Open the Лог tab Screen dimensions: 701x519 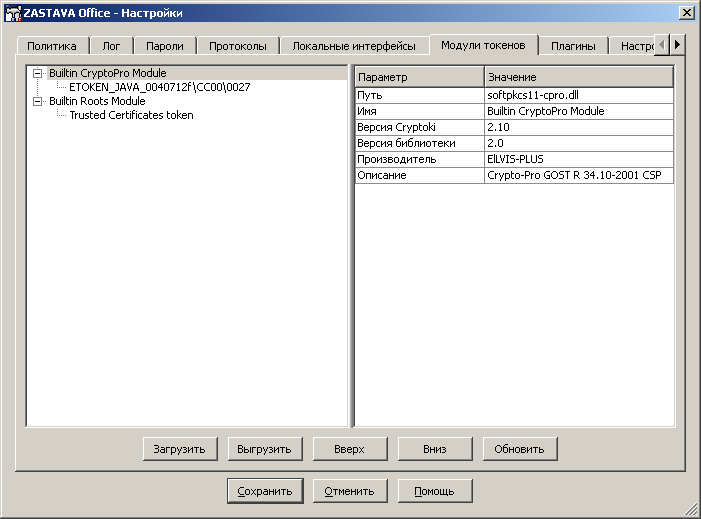(x=111, y=46)
